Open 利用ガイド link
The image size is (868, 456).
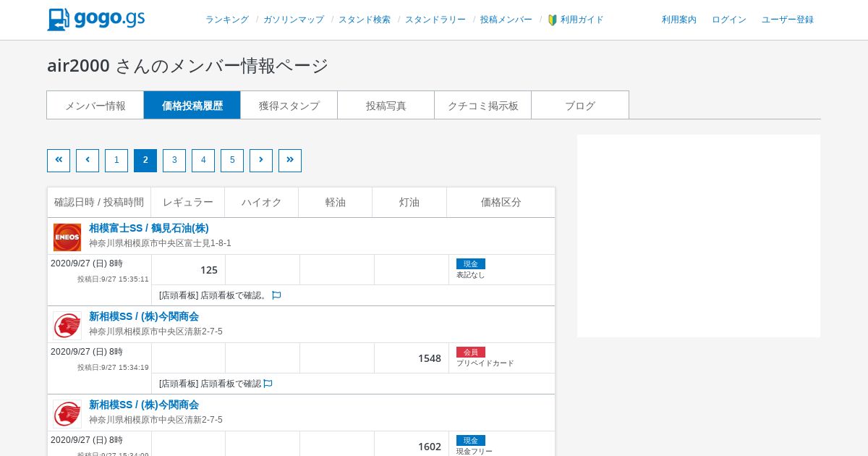[582, 20]
